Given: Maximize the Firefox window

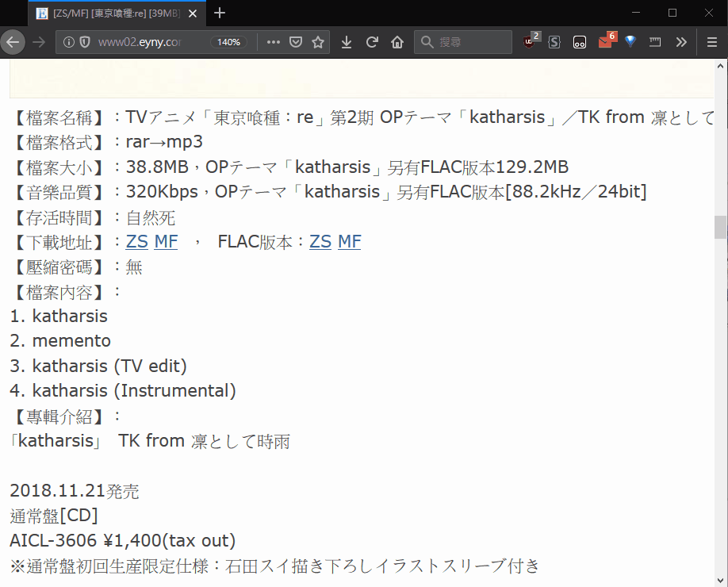Looking at the screenshot, I should (x=672, y=13).
